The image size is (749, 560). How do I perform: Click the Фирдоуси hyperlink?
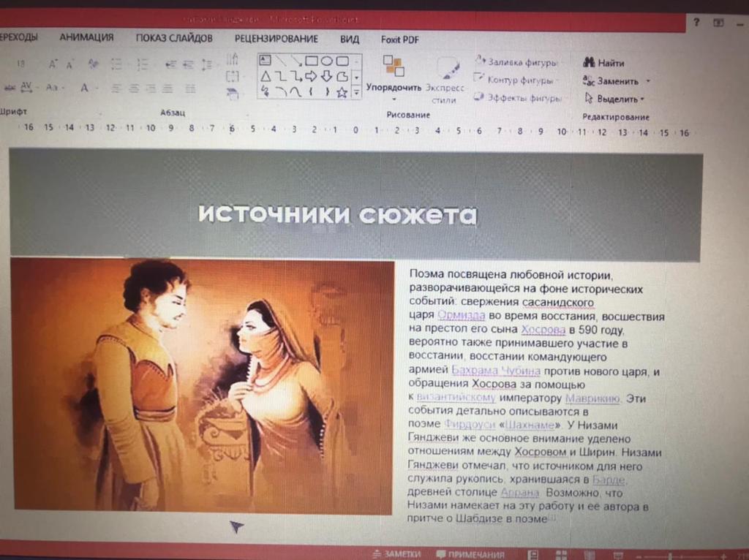[x=469, y=424]
